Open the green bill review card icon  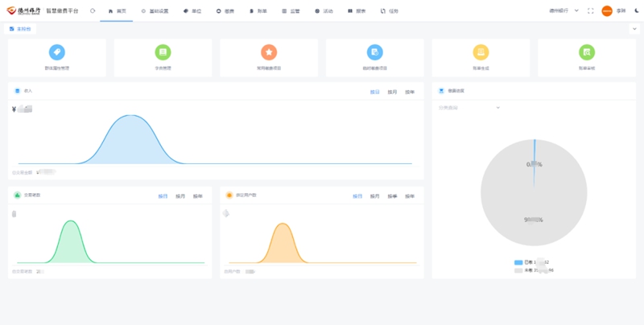coord(587,52)
